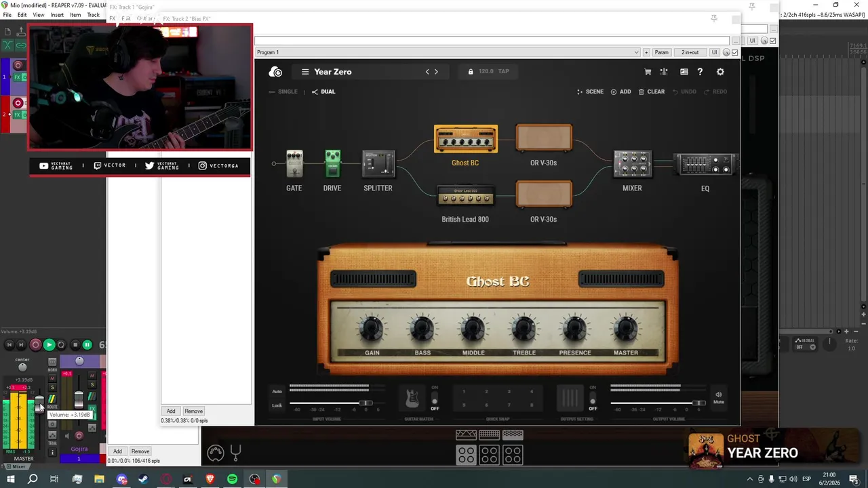The height and width of the screenshot is (488, 868).
Task: Click the REAPER play button
Action: pyautogui.click(x=49, y=345)
